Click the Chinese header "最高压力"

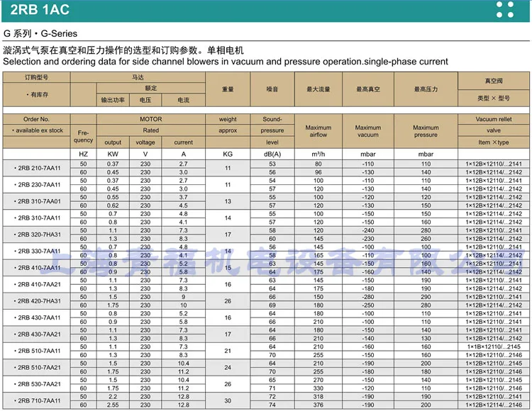click(426, 89)
